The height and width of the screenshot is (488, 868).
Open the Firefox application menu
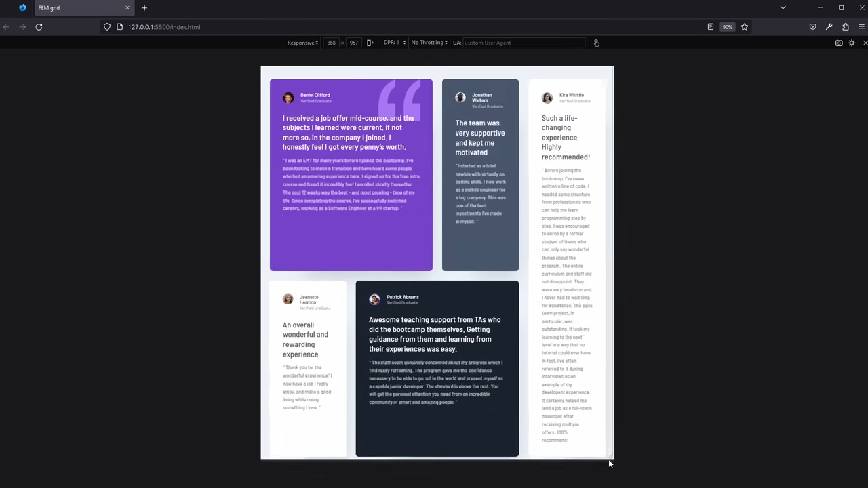click(x=862, y=27)
